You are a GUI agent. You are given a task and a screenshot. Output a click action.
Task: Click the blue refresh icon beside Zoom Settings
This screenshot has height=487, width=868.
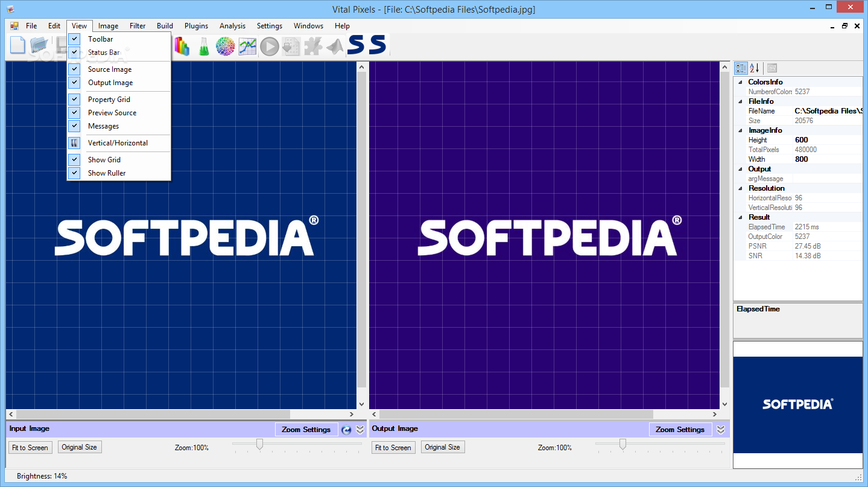[x=346, y=430]
